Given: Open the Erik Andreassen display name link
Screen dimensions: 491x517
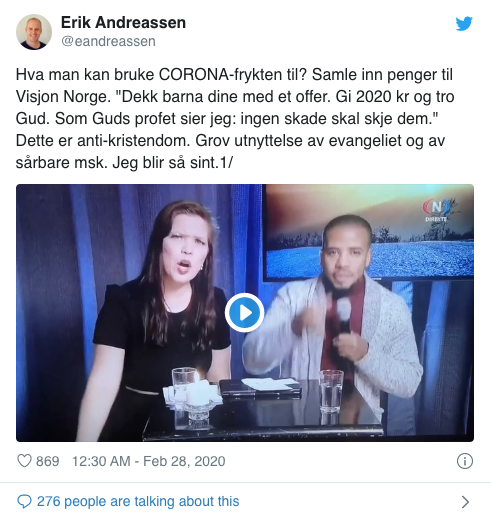Looking at the screenshot, I should (x=123, y=23).
